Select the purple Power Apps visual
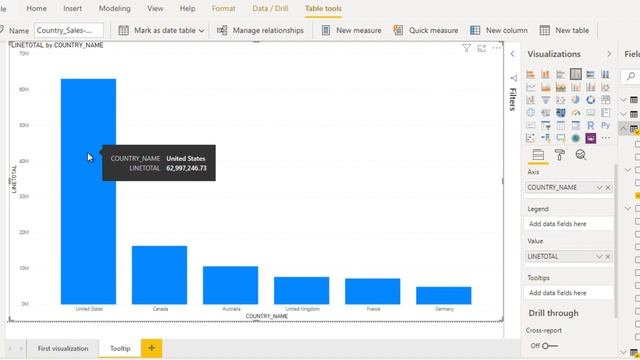 click(x=590, y=138)
